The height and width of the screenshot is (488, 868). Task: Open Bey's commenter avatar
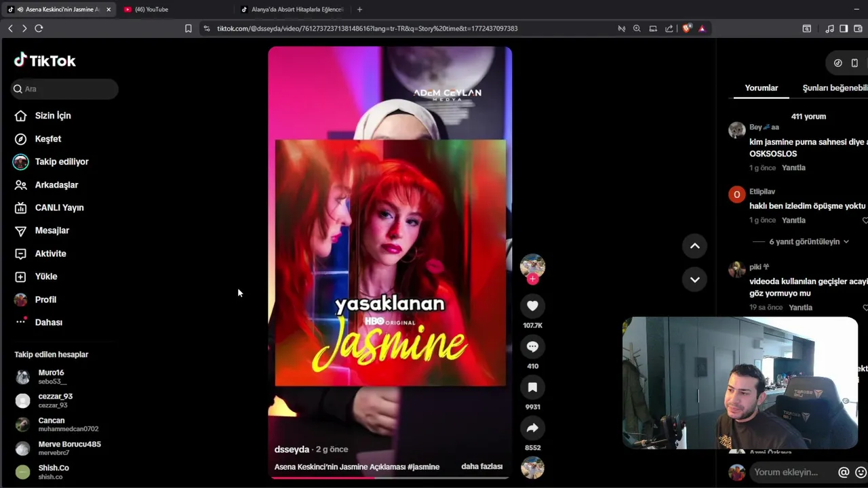coord(737,130)
